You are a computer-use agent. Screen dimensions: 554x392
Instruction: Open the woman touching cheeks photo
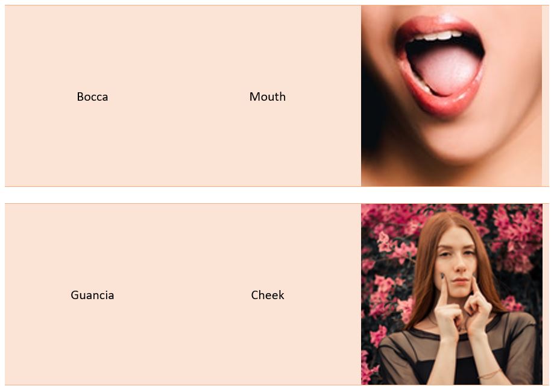pyautogui.click(x=452, y=294)
